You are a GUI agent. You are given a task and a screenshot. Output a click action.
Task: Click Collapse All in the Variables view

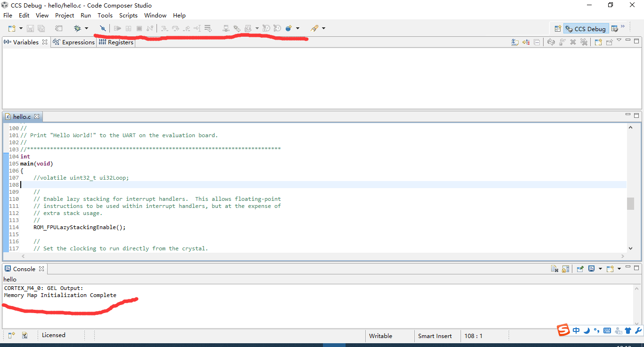point(537,42)
